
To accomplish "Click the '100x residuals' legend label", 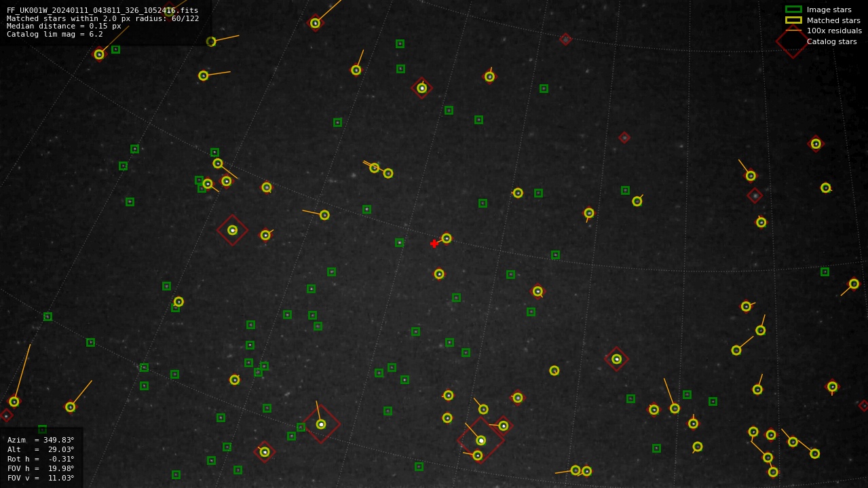I will pyautogui.click(x=835, y=31).
